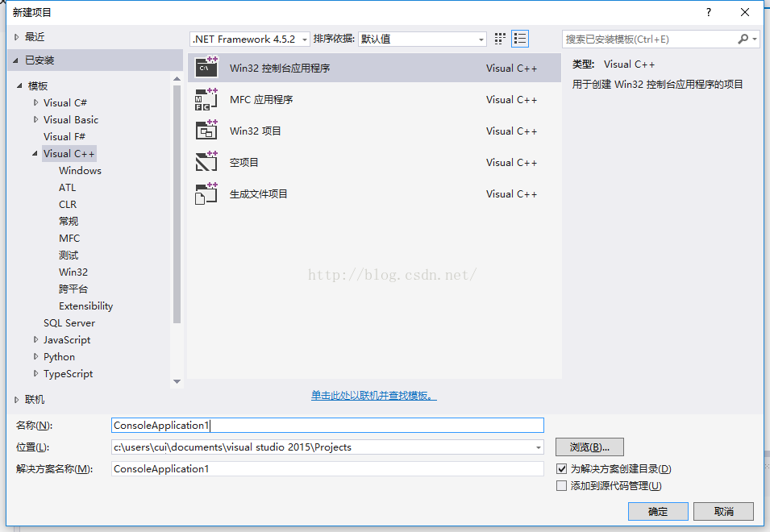770x532 pixels.
Task: Open the .NET Framework 4.5.2 dropdown
Action: point(250,39)
